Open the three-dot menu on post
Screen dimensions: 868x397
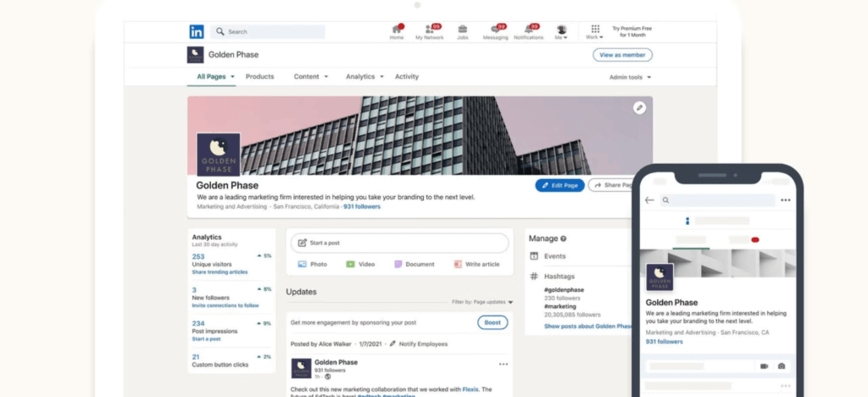tap(504, 364)
